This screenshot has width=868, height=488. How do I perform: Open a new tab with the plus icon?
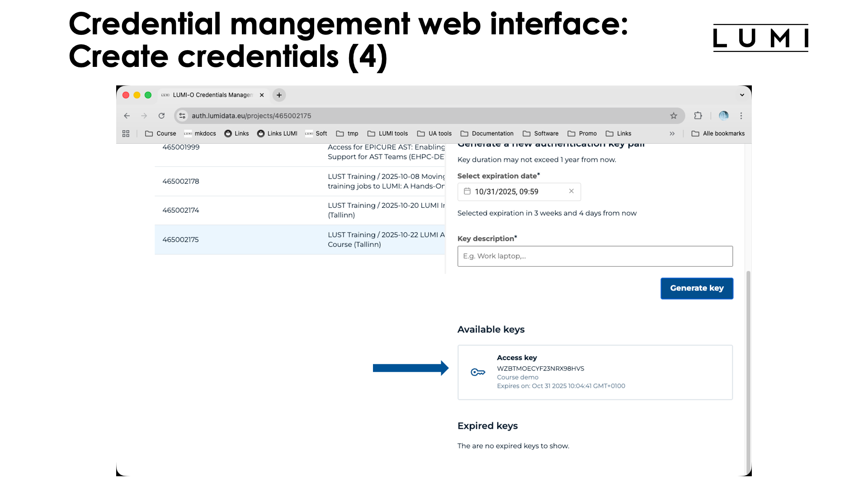pos(278,95)
